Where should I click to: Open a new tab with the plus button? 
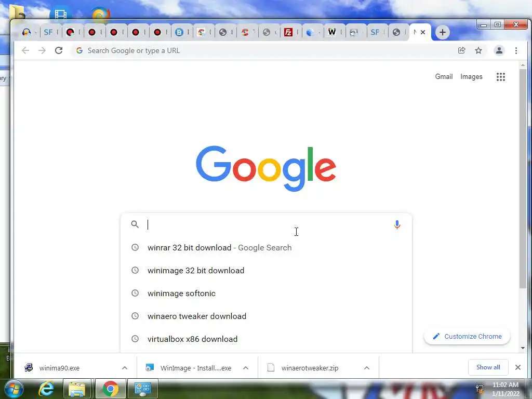click(x=443, y=32)
